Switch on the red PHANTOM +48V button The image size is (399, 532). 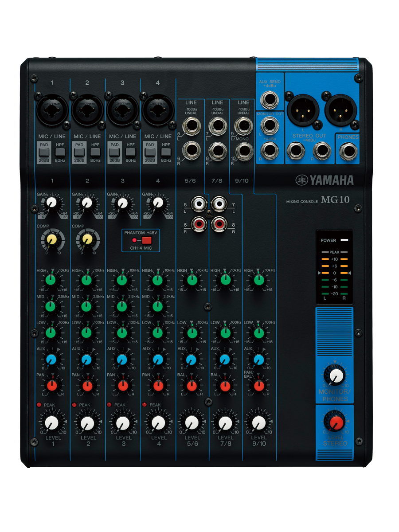[x=147, y=240]
